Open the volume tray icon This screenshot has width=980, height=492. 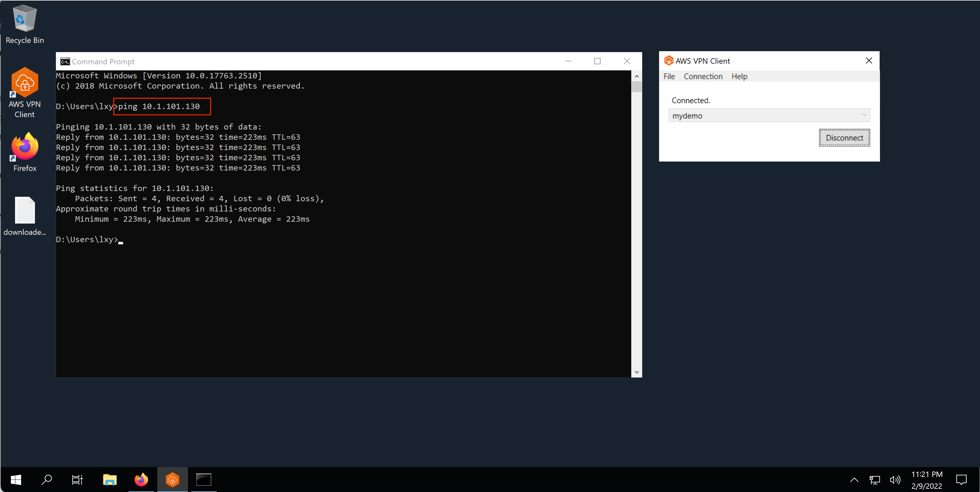895,480
